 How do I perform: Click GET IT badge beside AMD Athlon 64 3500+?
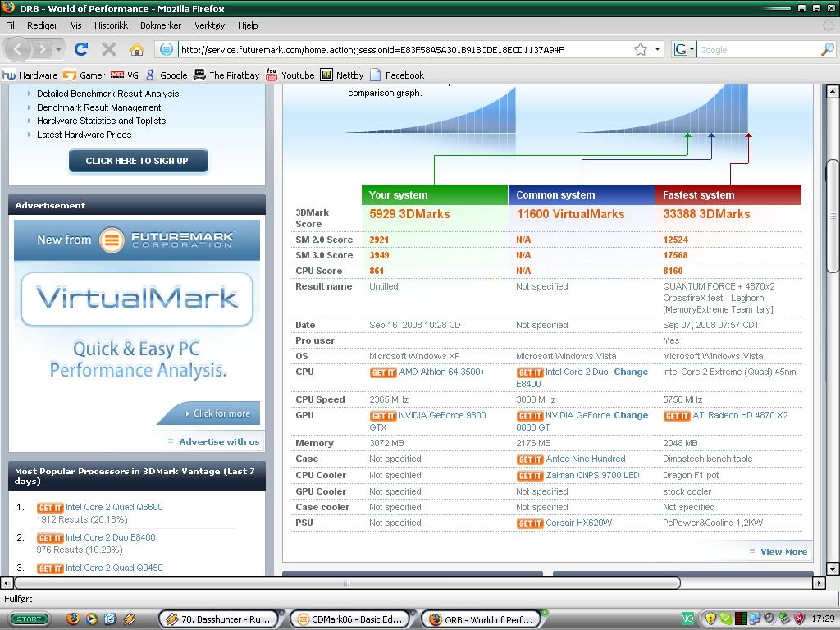click(383, 373)
